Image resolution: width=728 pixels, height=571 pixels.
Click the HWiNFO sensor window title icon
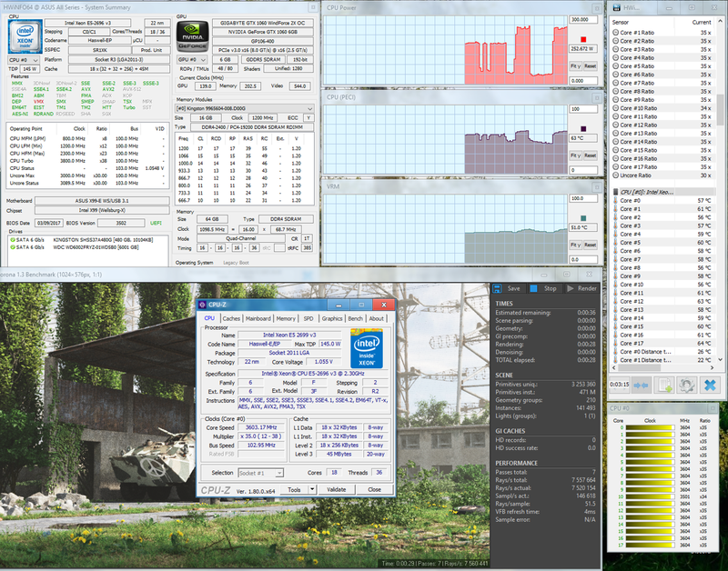click(617, 8)
